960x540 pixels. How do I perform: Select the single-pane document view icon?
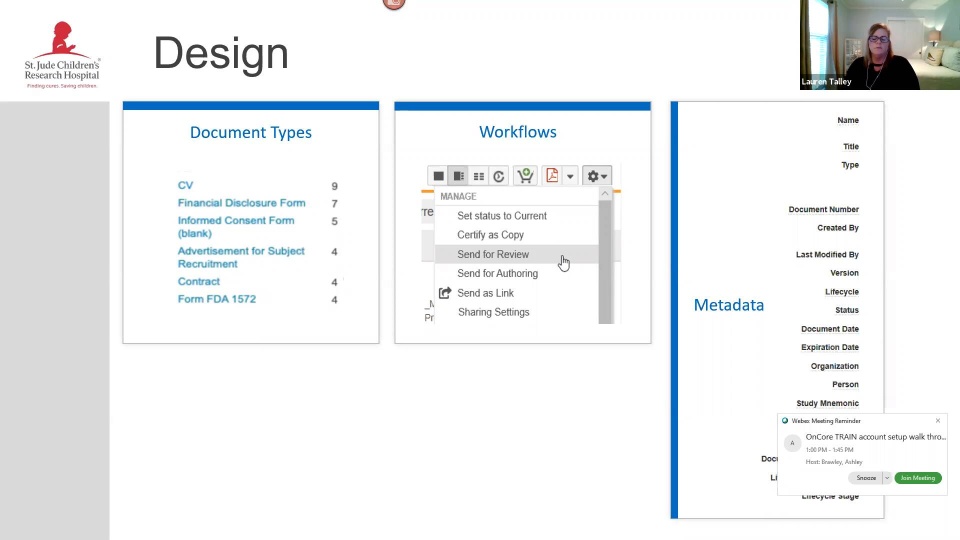(x=438, y=176)
